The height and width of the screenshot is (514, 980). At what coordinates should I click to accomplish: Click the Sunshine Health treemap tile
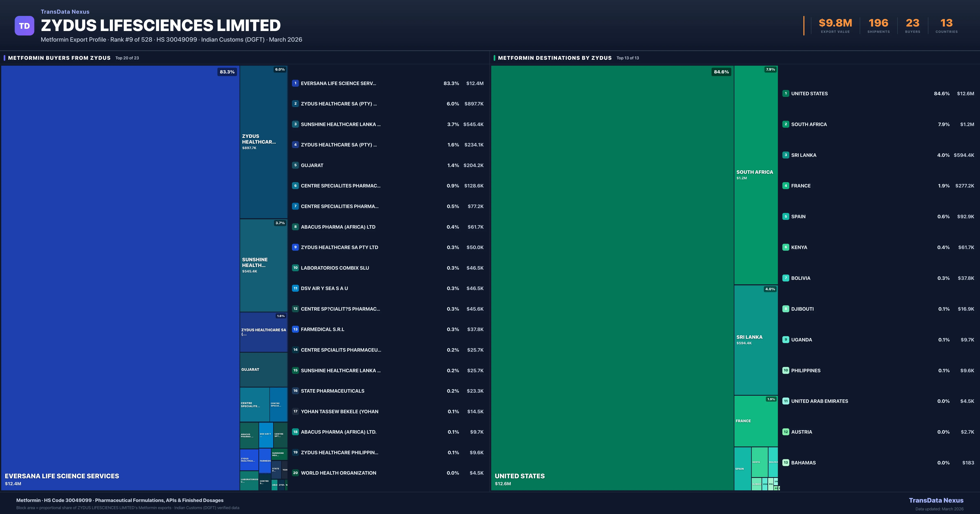point(263,265)
